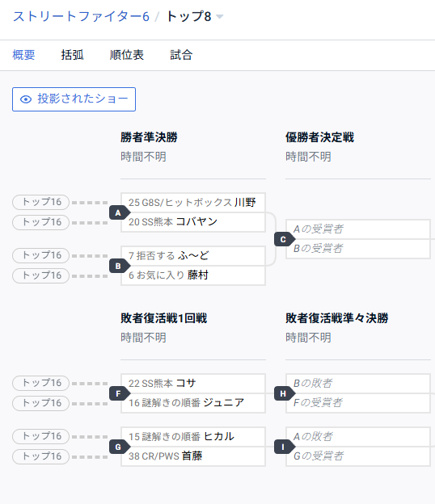
Task: Click トップ16 pill feeding コサ
Action: [41, 383]
